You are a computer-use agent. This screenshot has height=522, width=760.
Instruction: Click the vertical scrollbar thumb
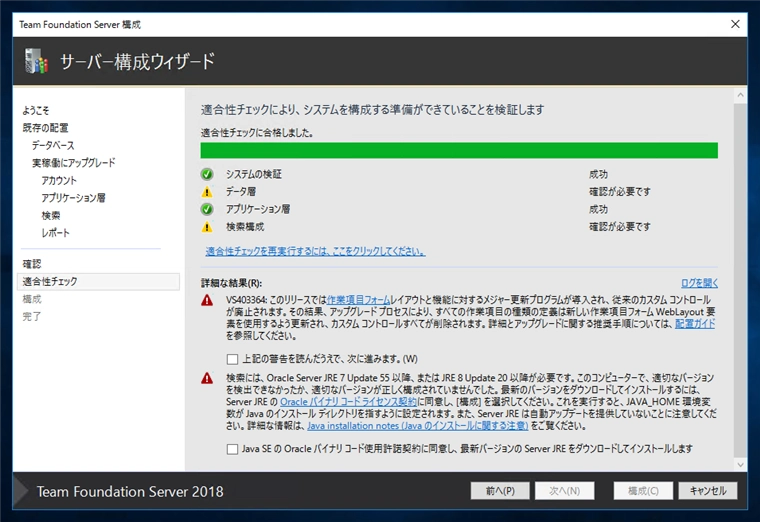[x=740, y=280]
